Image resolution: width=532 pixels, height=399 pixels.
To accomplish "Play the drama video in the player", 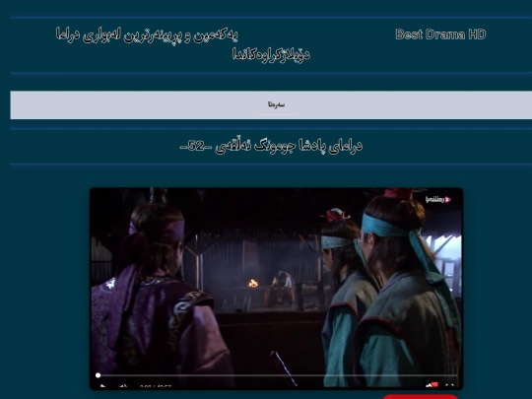I will tap(276, 288).
